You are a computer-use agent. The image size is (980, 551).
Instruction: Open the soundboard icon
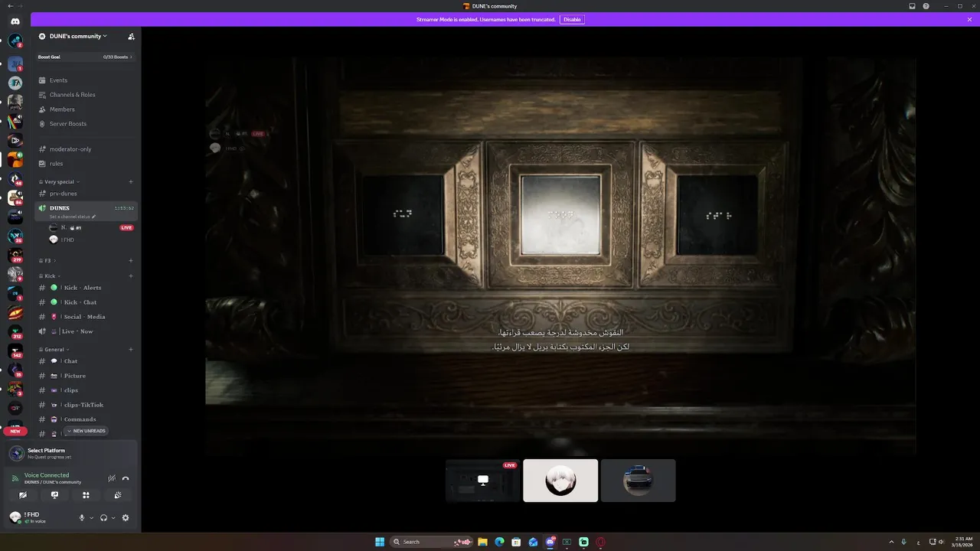click(x=118, y=495)
